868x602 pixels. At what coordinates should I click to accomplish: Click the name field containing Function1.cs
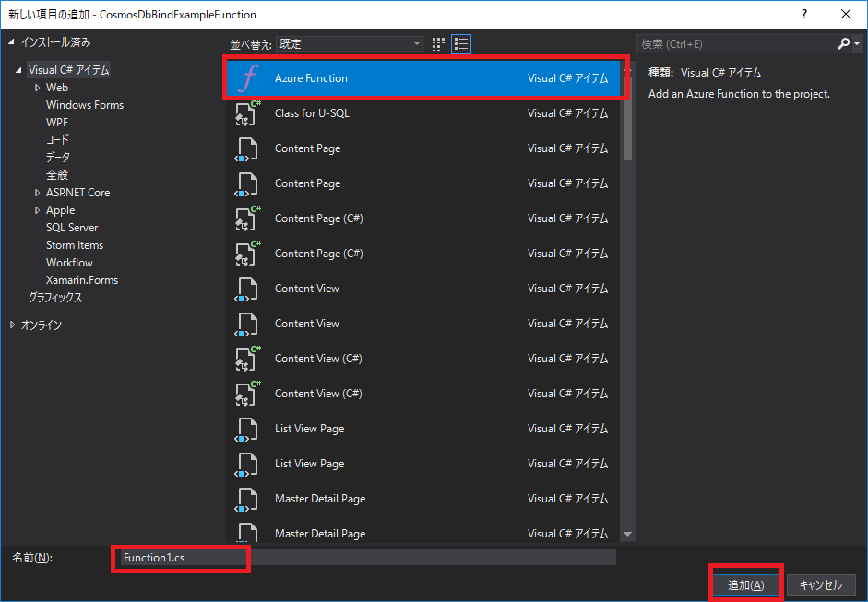366,558
